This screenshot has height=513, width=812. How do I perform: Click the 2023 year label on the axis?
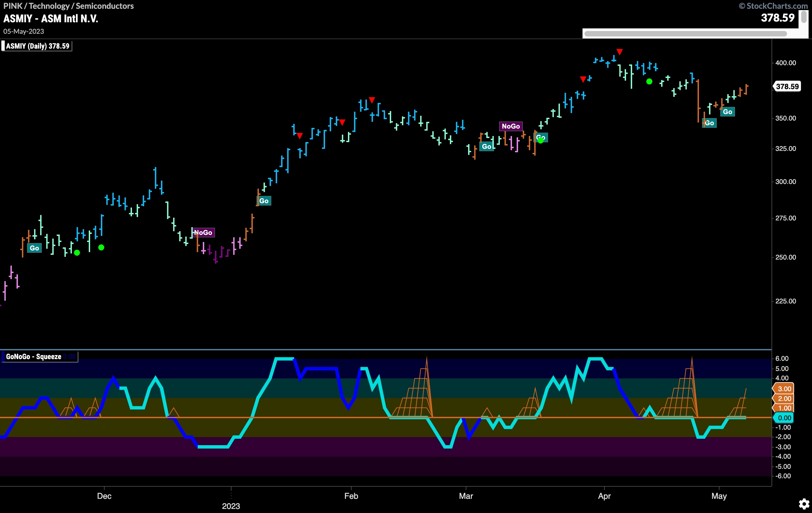pos(231,506)
